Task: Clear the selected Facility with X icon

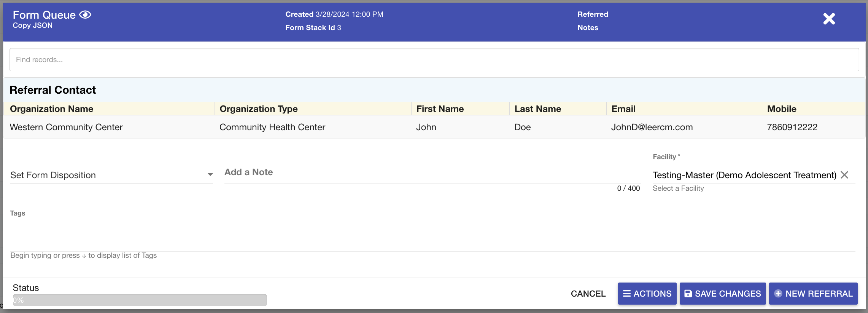Action: click(x=844, y=175)
